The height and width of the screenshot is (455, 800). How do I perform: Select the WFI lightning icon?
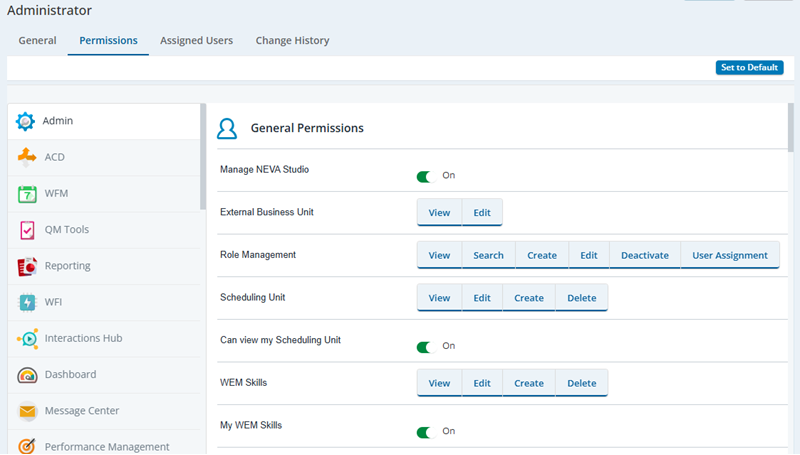(27, 302)
